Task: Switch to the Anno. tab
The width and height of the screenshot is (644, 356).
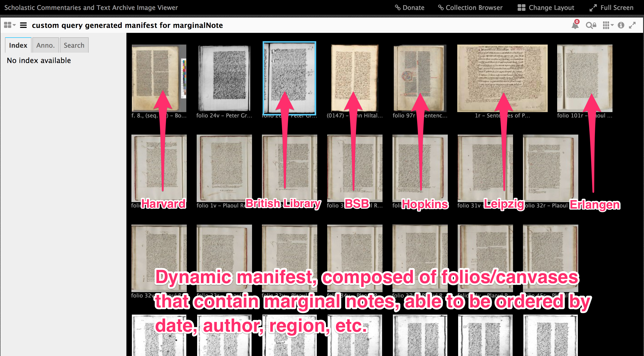Action: tap(45, 45)
